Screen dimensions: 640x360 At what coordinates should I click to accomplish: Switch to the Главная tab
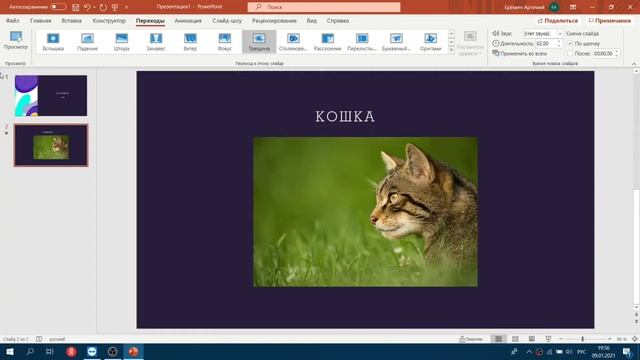click(x=40, y=20)
